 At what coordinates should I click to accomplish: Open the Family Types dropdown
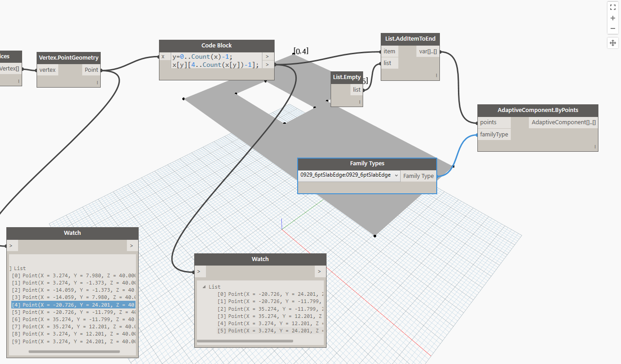(396, 176)
